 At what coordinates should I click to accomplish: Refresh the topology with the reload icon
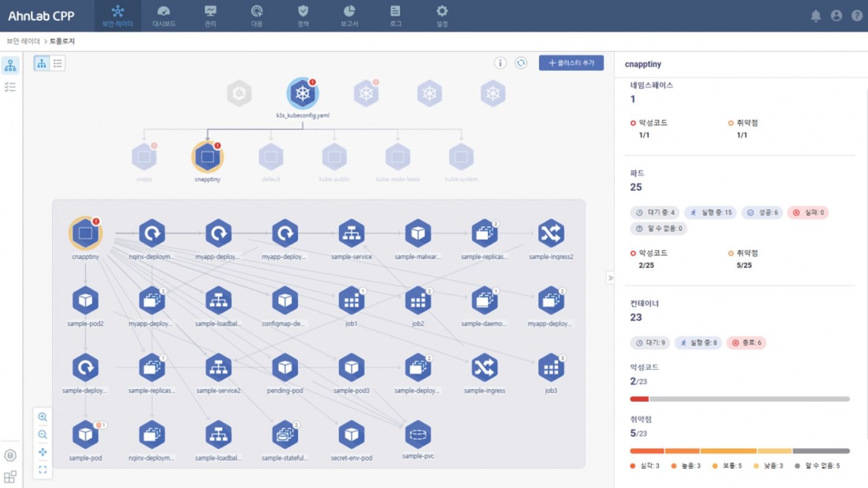click(521, 63)
